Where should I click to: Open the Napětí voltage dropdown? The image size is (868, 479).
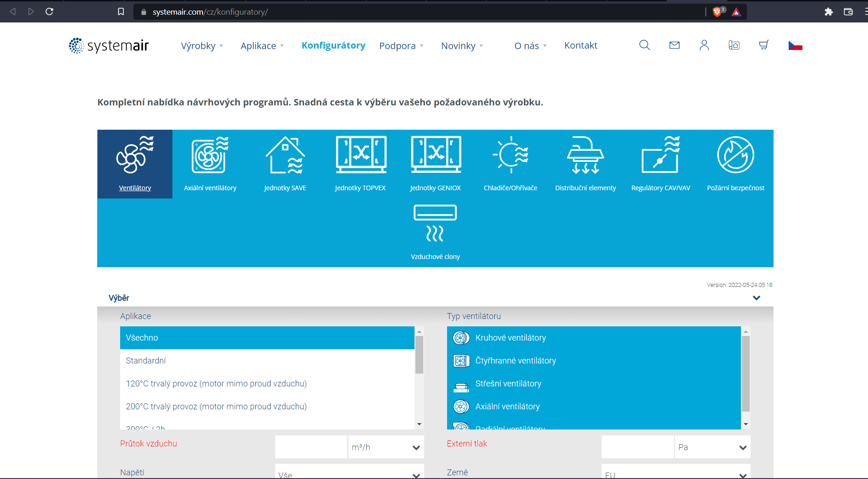click(349, 472)
